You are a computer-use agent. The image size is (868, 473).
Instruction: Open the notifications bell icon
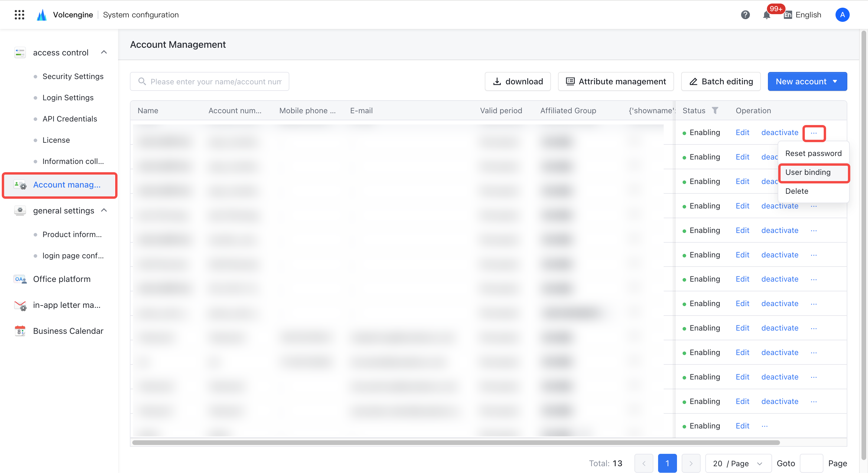(x=766, y=15)
